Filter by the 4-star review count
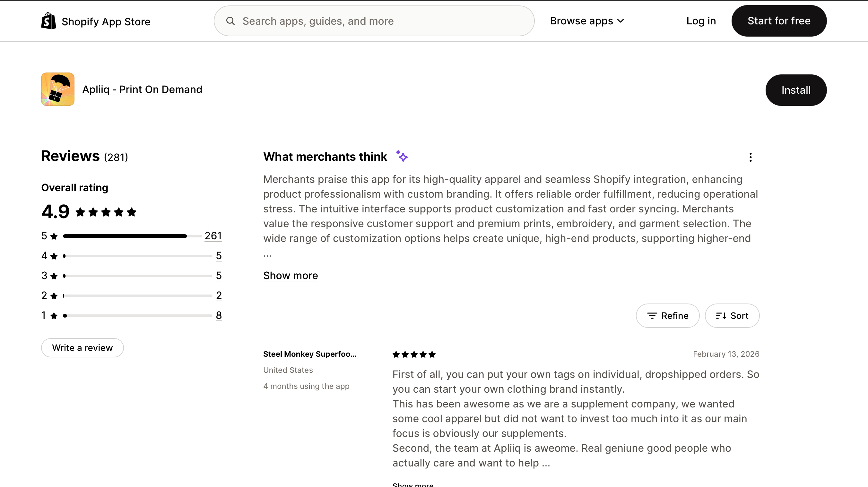This screenshot has width=868, height=487. pos(219,256)
